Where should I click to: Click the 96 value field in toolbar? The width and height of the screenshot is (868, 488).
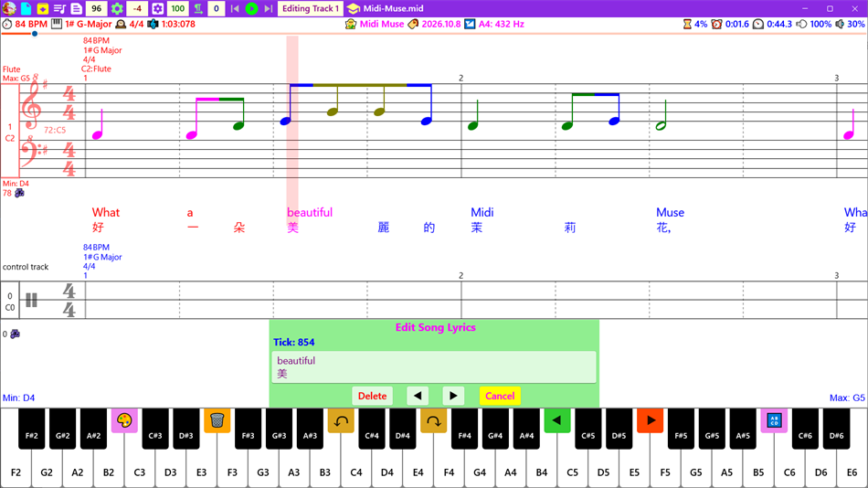96,8
